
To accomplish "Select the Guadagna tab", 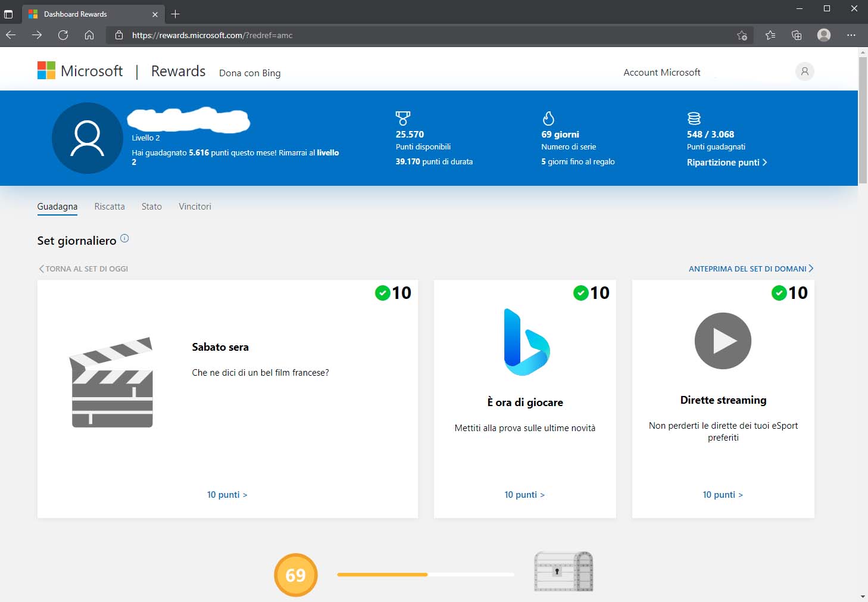I will coord(57,207).
